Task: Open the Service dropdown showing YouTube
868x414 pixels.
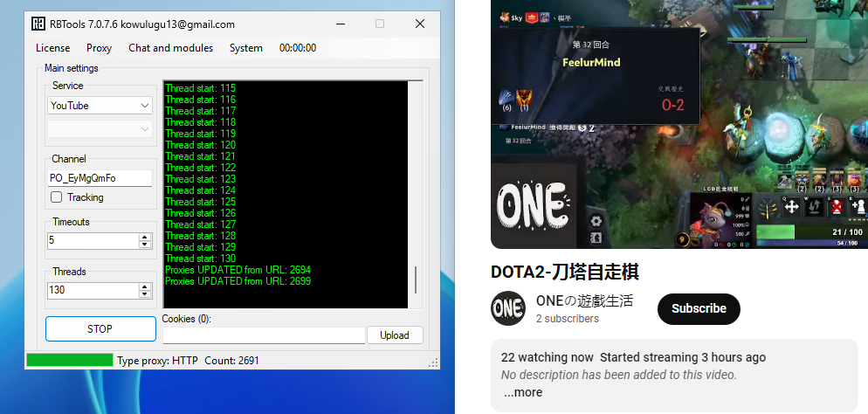Action: pos(100,106)
